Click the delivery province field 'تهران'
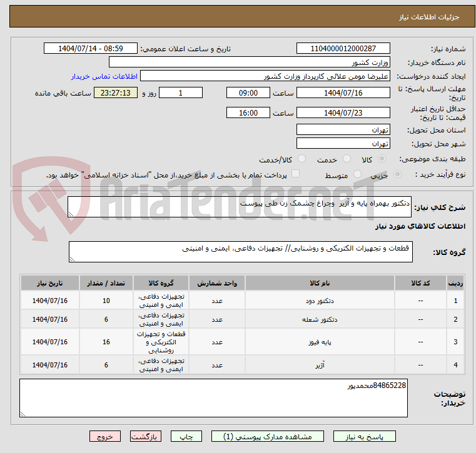 click(x=343, y=130)
